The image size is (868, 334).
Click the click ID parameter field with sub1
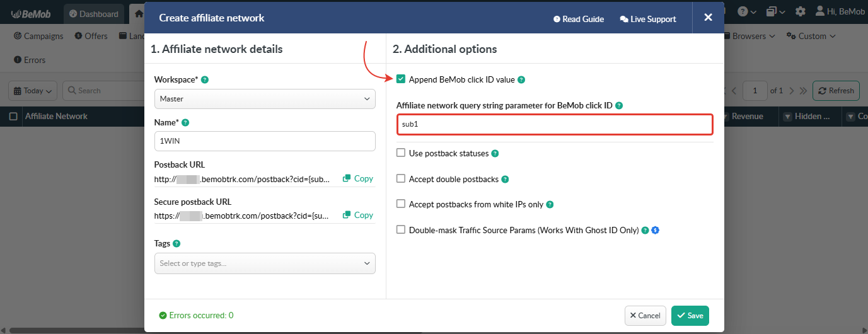click(x=555, y=124)
